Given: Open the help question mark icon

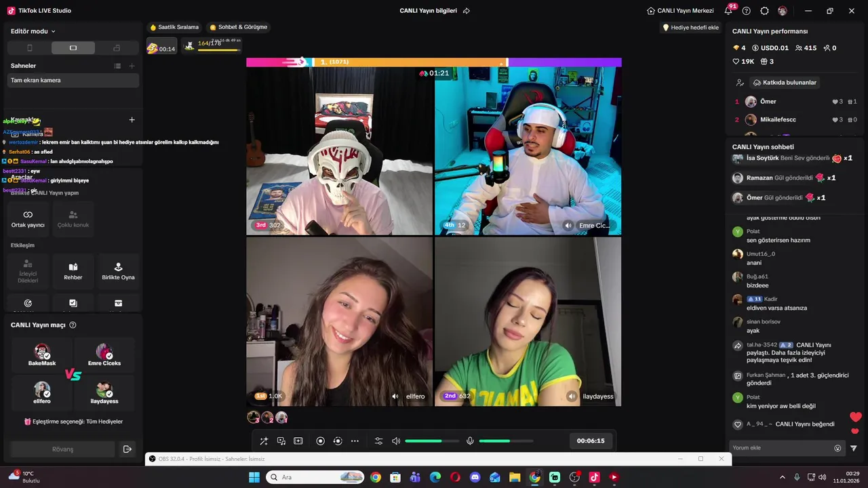Looking at the screenshot, I should [x=747, y=11].
